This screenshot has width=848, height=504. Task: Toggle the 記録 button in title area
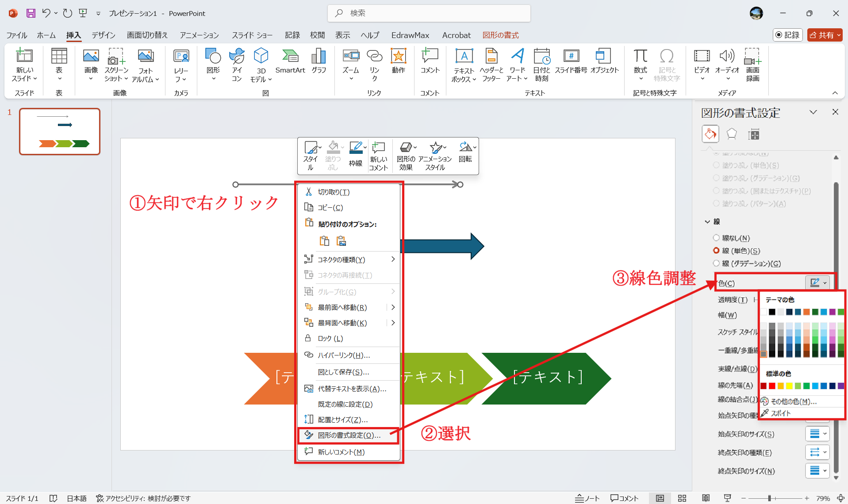788,35
